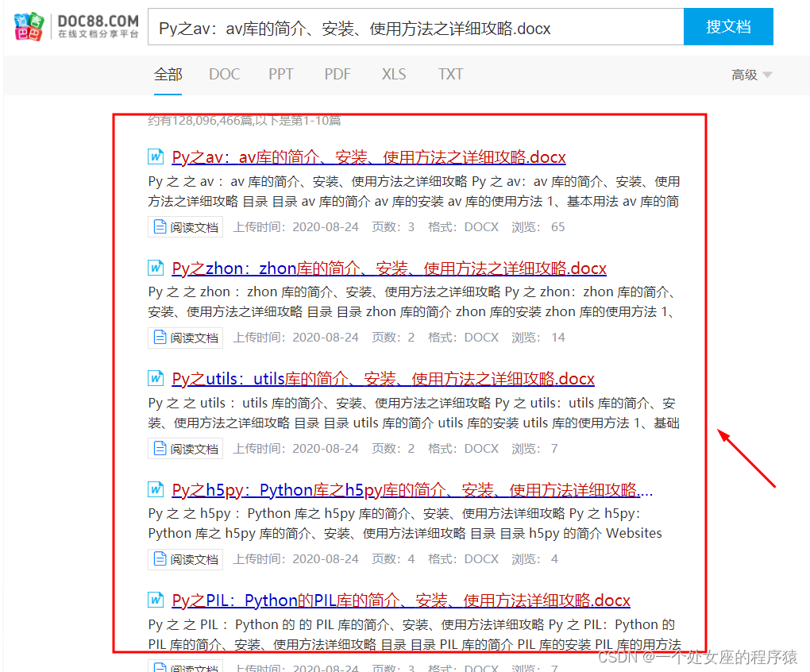Click the Word icon beside the Py之zhon result
Image resolution: width=810 pixels, height=672 pixels.
[156, 268]
